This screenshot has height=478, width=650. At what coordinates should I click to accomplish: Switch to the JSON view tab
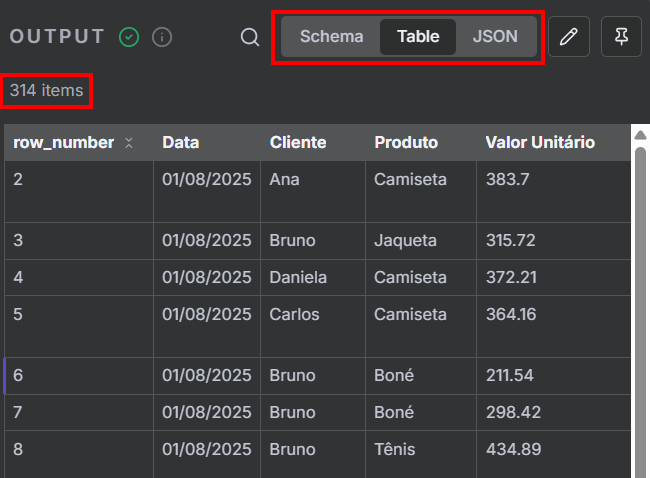coord(495,36)
